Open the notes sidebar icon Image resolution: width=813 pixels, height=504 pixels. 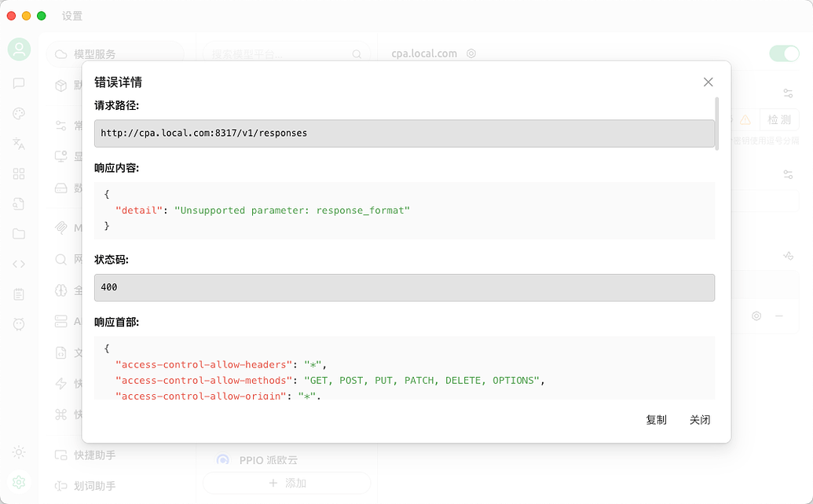point(19,294)
